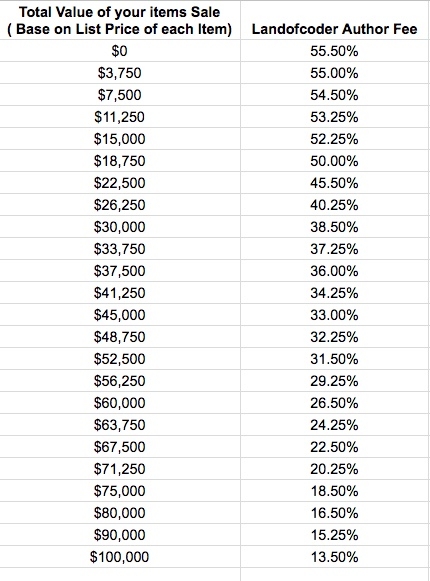Select the 36.00% fee cell
The height and width of the screenshot is (581, 430).
pos(334,271)
